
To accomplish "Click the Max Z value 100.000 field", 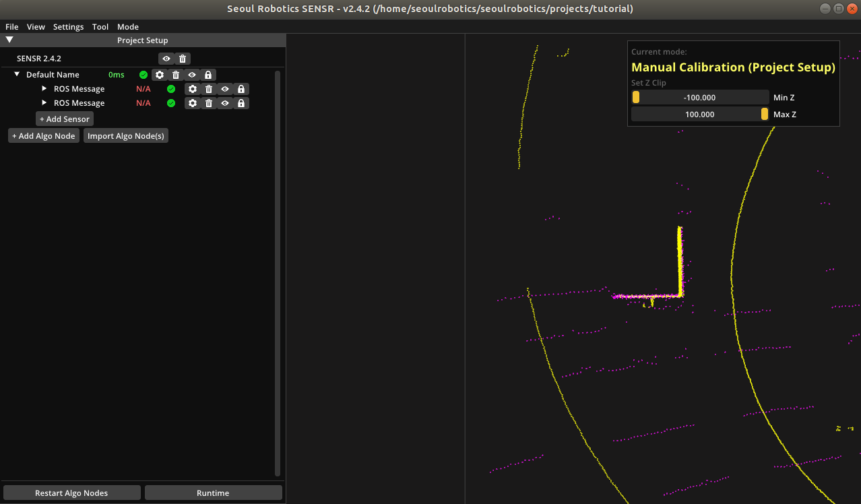I will click(700, 115).
